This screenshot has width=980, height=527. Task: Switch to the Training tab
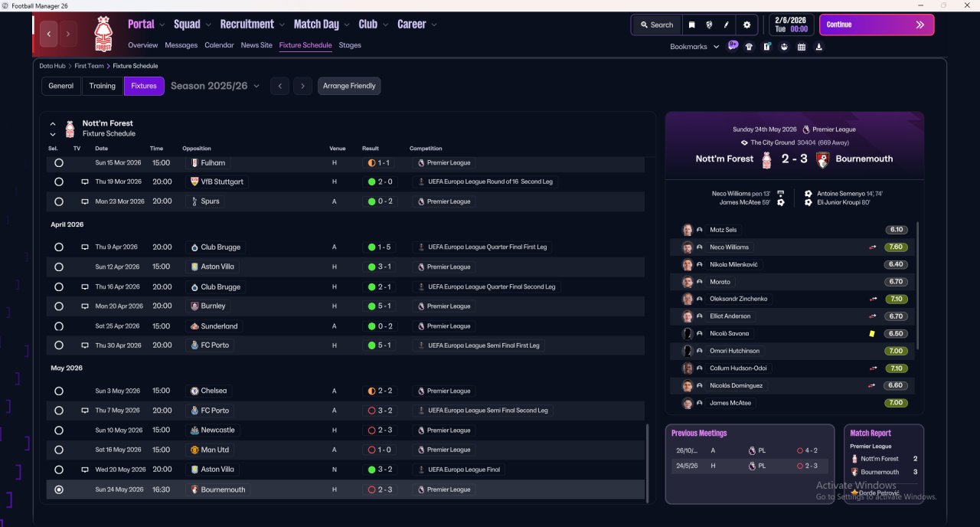(103, 86)
